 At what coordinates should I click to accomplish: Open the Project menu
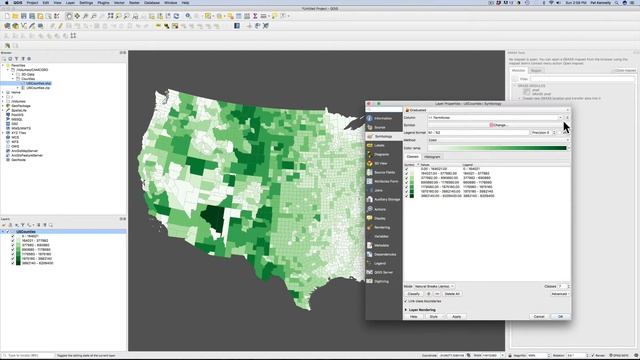[x=32, y=2]
